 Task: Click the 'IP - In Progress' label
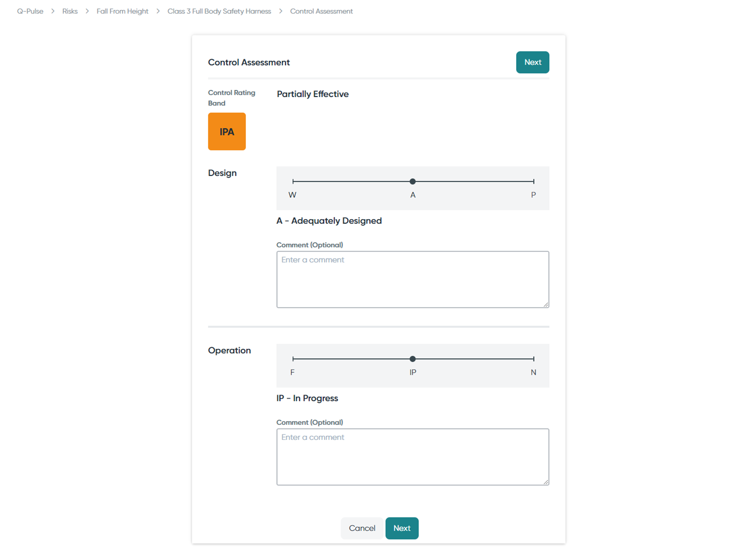307,398
